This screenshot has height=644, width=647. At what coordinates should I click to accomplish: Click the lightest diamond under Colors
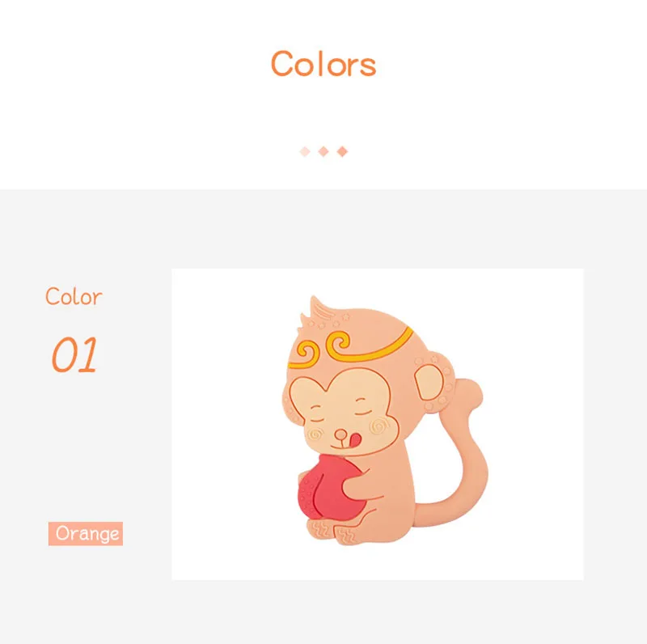(x=305, y=151)
